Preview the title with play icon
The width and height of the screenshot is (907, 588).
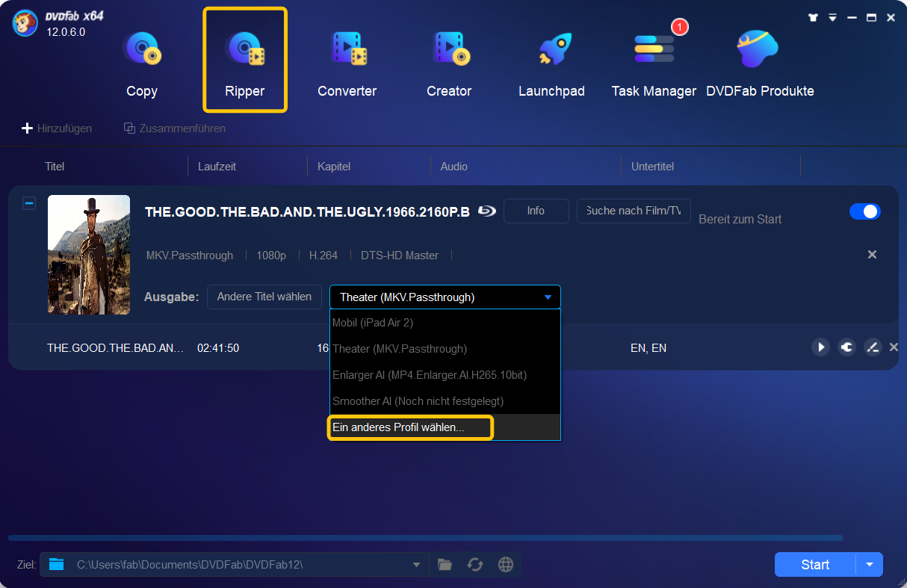(x=821, y=347)
